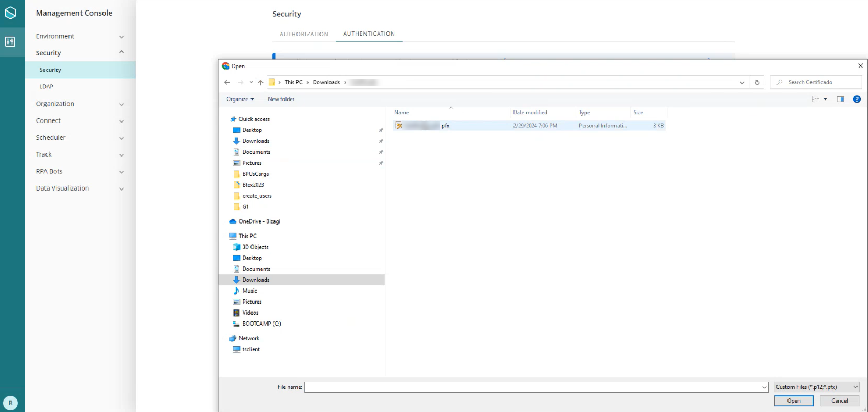Image resolution: width=868 pixels, height=412 pixels.
Task: Click the Bizagi logo icon
Action: pos(10,13)
